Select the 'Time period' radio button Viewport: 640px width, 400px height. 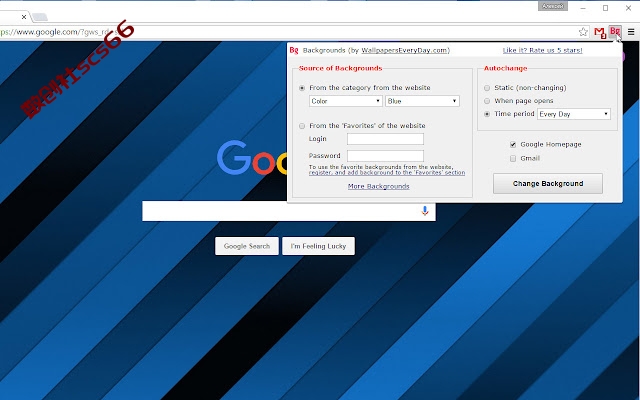(487, 114)
